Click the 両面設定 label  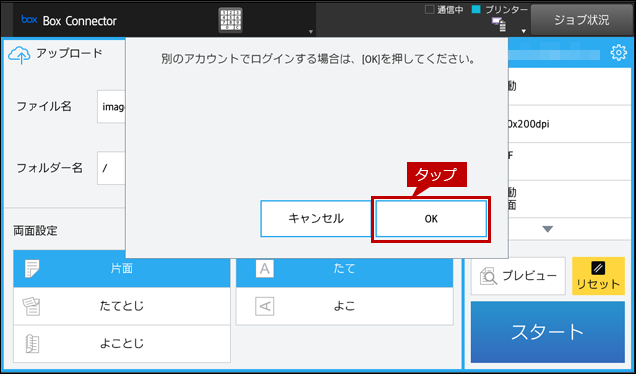pos(35,231)
